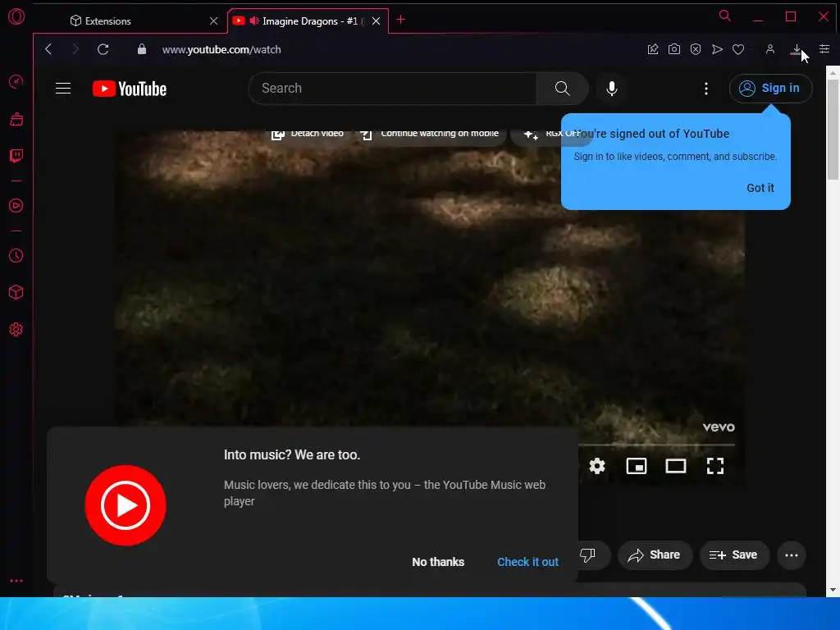Go to YouTube home via logo
This screenshot has height=630, width=840.
[130, 89]
